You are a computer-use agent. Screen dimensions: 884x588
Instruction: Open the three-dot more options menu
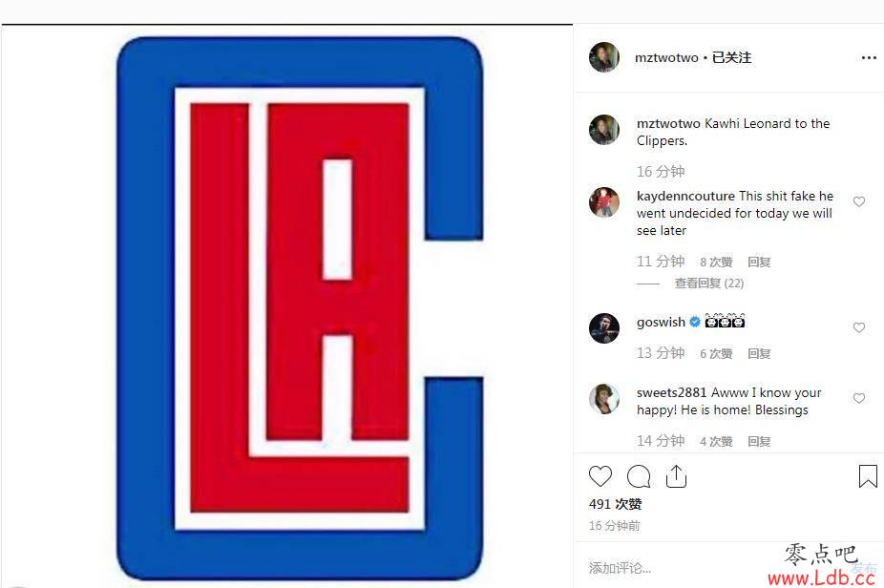pyautogui.click(x=869, y=57)
